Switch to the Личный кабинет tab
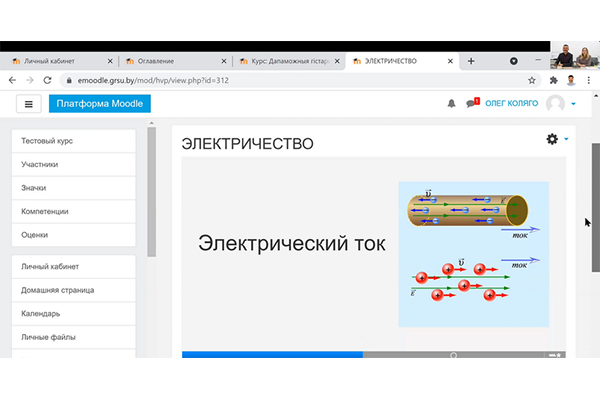Screen dimensions: 600x400 click(x=55, y=61)
